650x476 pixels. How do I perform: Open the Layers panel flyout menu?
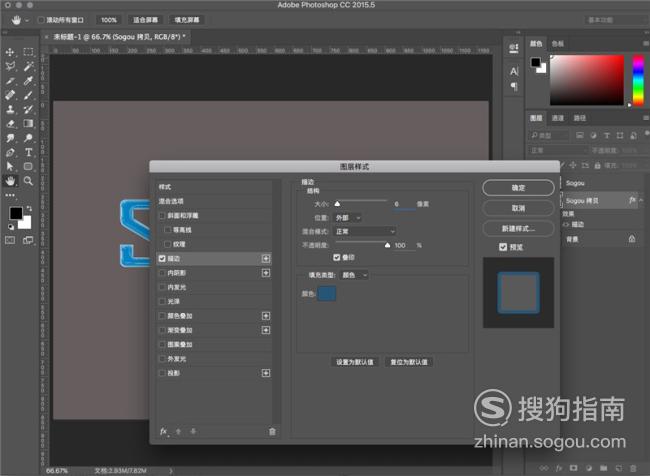tap(646, 118)
